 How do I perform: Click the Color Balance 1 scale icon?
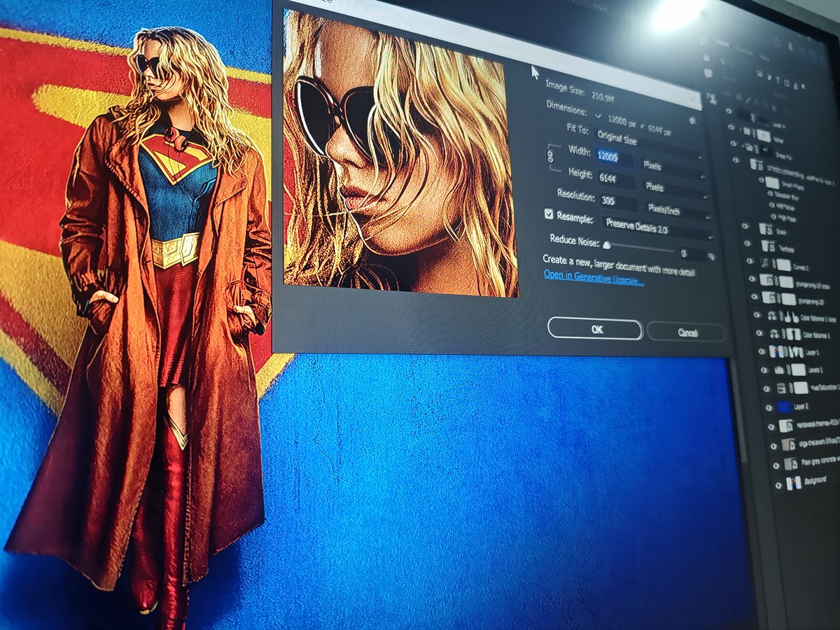(x=773, y=333)
